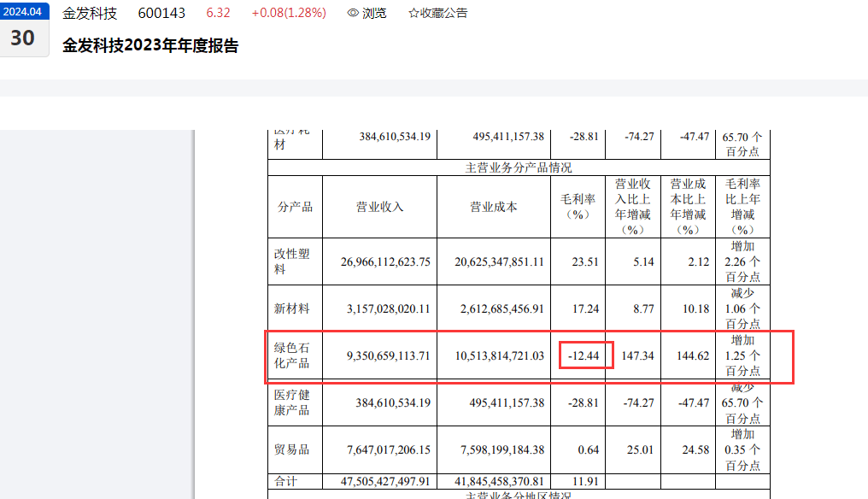Screen dimensions: 868x499
Task: Click the stock price 6.32
Action: [218, 13]
